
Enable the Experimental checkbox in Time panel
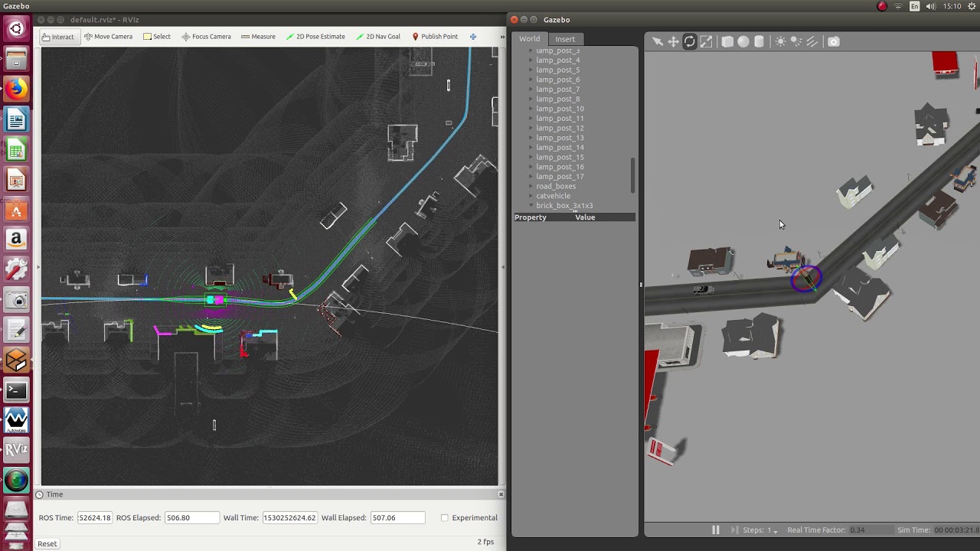445,518
